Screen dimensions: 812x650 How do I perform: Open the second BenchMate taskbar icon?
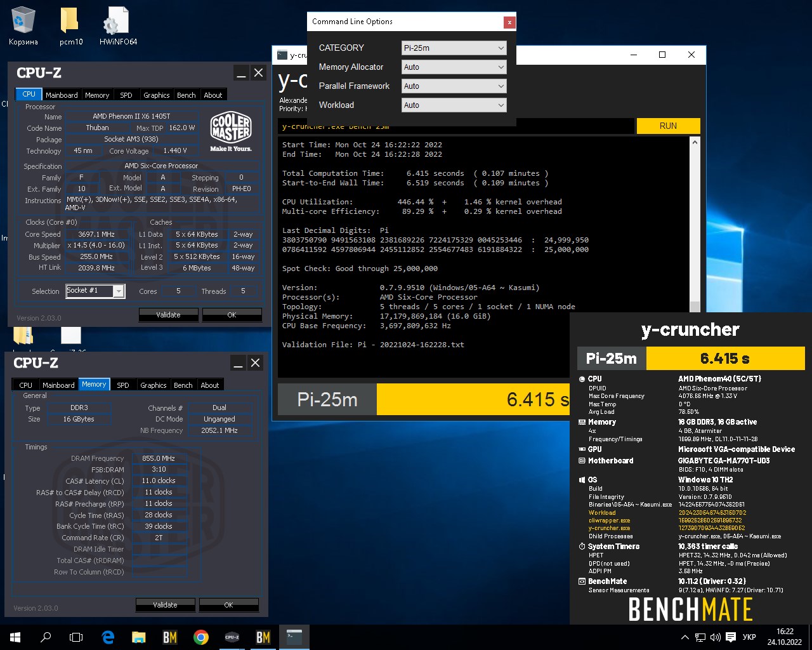click(263, 637)
